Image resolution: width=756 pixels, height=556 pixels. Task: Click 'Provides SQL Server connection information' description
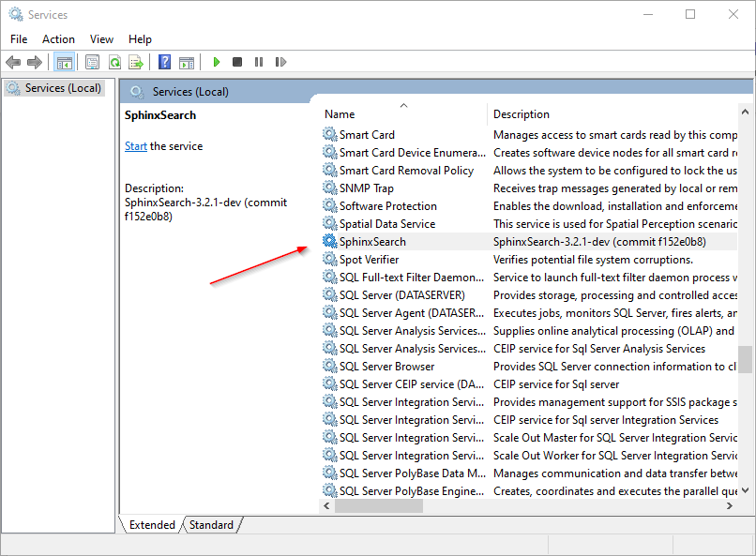(x=615, y=367)
